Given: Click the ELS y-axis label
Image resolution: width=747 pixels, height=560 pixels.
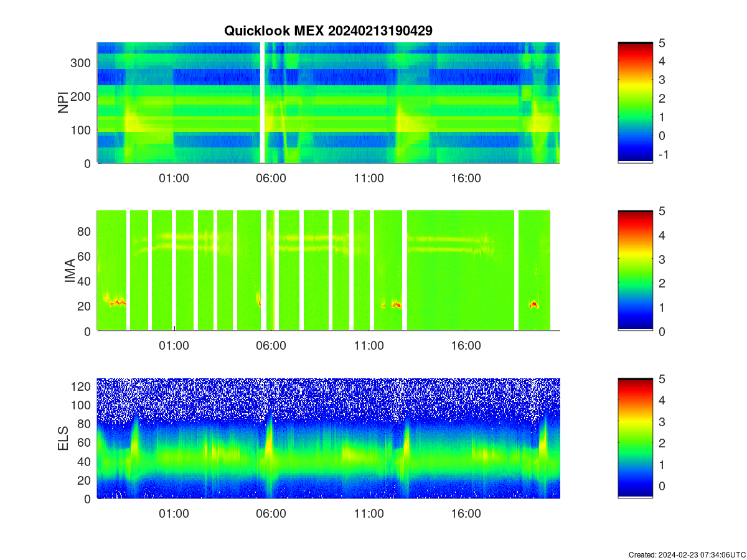Looking at the screenshot, I should click(x=63, y=439).
